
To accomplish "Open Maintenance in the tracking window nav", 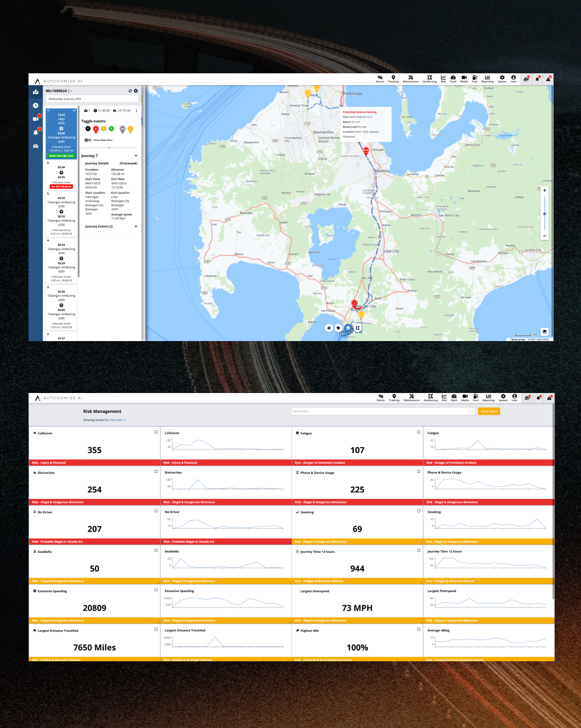I will click(411, 79).
